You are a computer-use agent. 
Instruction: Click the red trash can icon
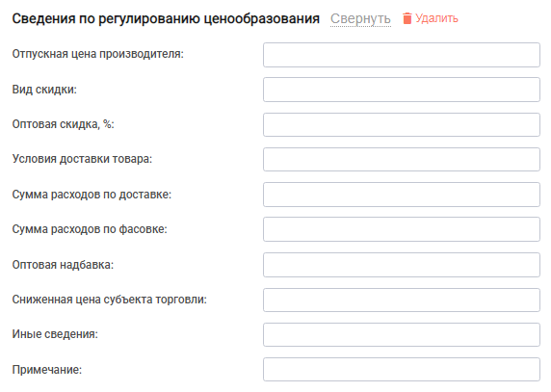(x=407, y=18)
